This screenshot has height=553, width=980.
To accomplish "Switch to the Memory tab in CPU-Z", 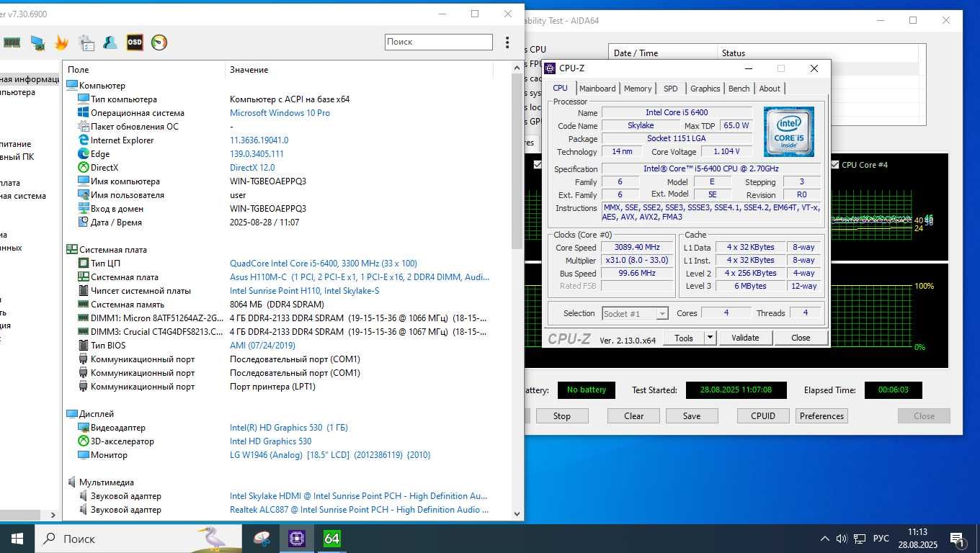I will click(638, 89).
